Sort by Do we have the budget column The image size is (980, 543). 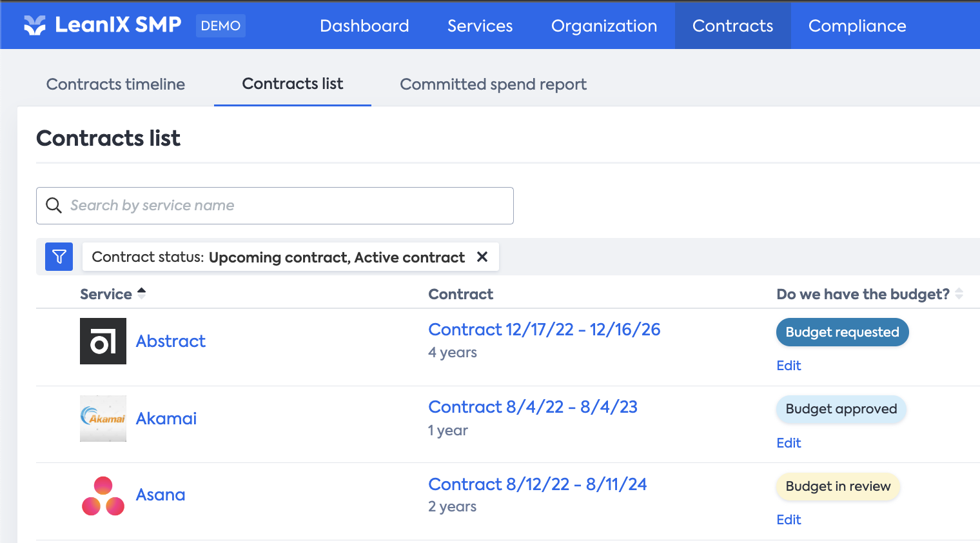tap(959, 293)
